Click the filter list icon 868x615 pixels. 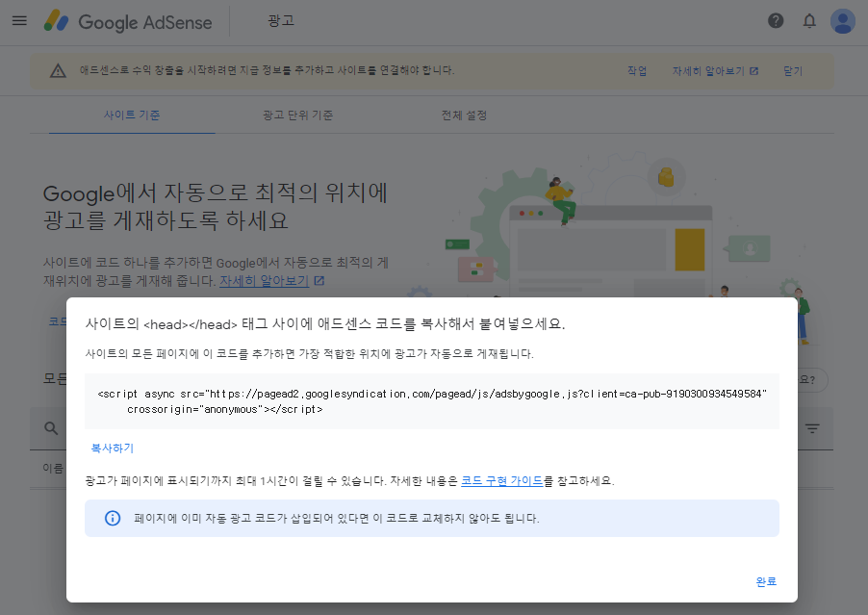[812, 428]
